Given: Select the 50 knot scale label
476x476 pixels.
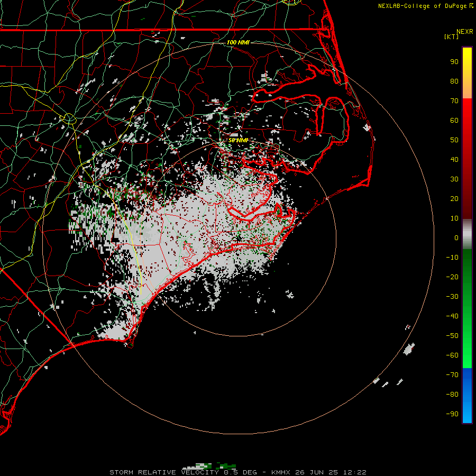Looking at the screenshot, I should 454,140.
